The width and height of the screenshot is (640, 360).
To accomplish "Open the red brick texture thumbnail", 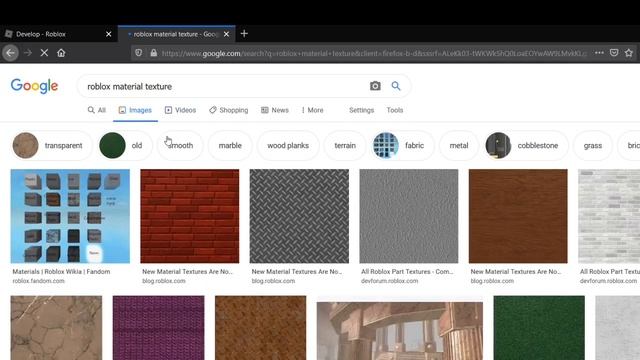I will pos(190,216).
